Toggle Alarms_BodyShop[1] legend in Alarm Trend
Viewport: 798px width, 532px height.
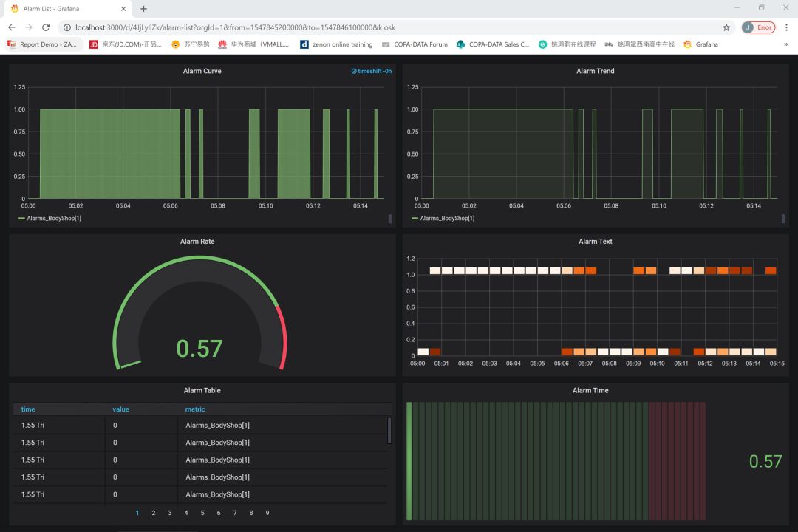[447, 219]
